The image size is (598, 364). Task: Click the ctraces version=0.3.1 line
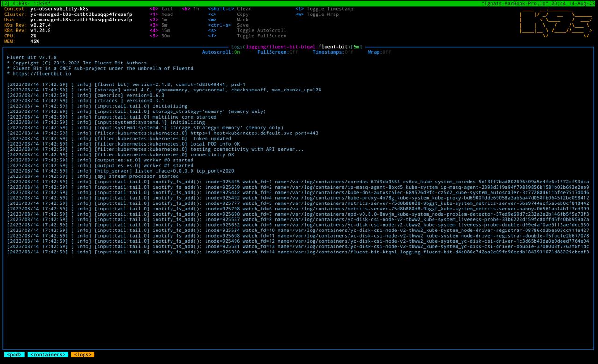tap(85, 101)
